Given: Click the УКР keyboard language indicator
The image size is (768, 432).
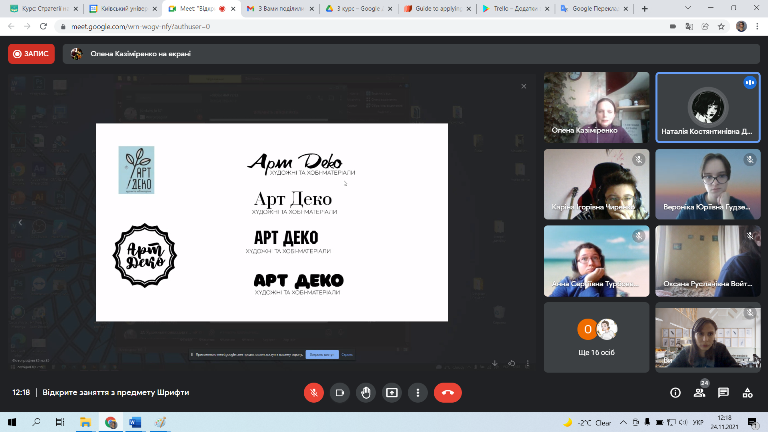Looking at the screenshot, I should tap(698, 422).
